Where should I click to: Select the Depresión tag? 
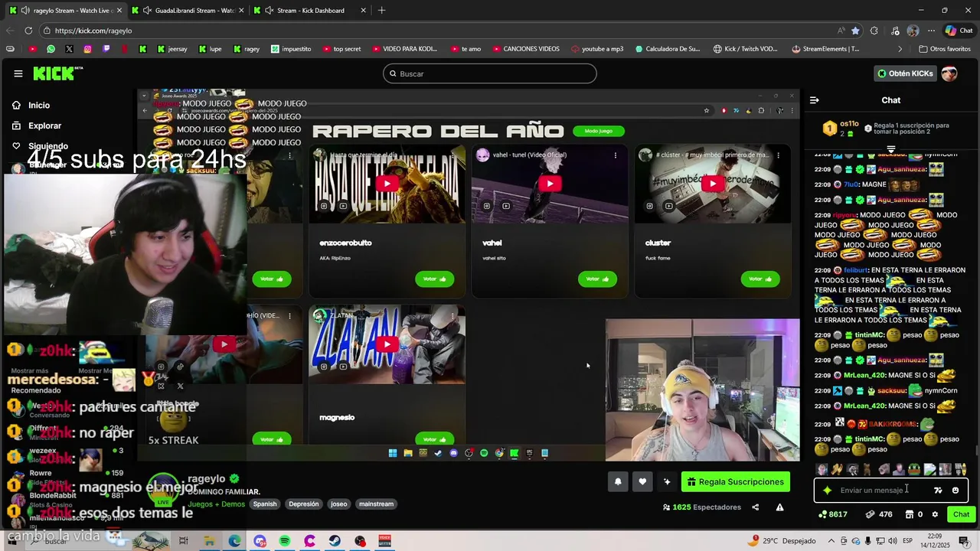point(303,504)
